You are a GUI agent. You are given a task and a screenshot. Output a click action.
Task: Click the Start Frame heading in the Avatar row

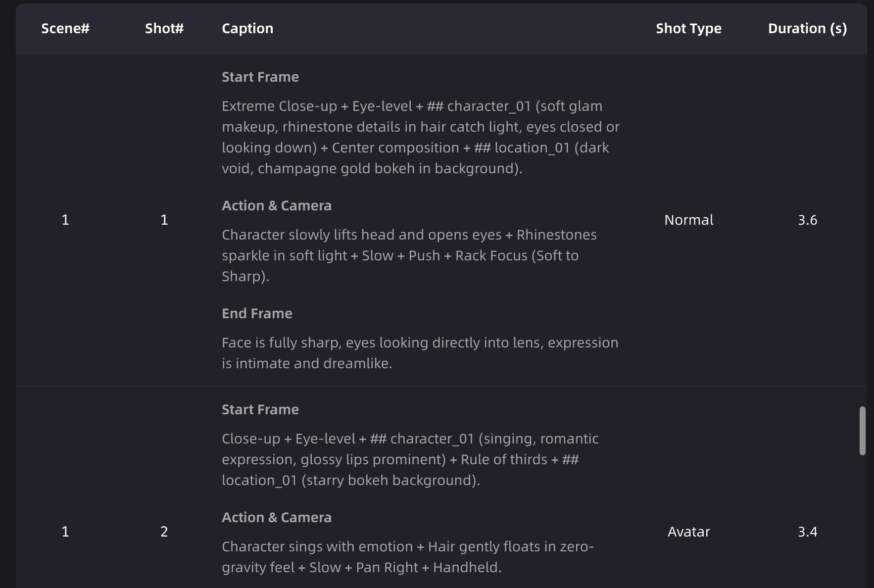coord(260,410)
